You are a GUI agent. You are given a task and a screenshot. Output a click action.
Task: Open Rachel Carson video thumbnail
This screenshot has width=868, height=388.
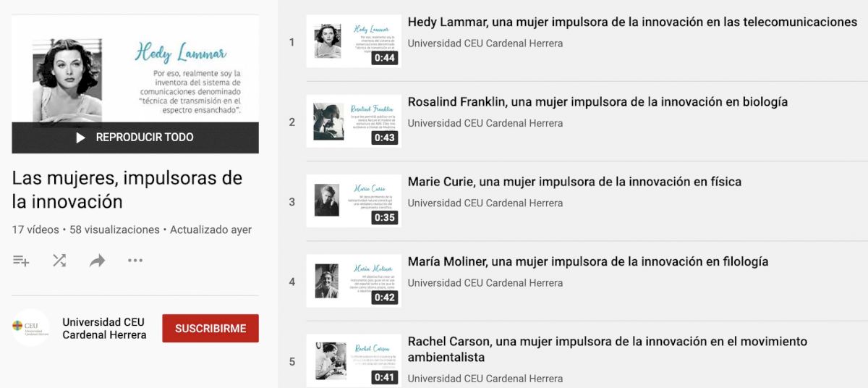354,360
